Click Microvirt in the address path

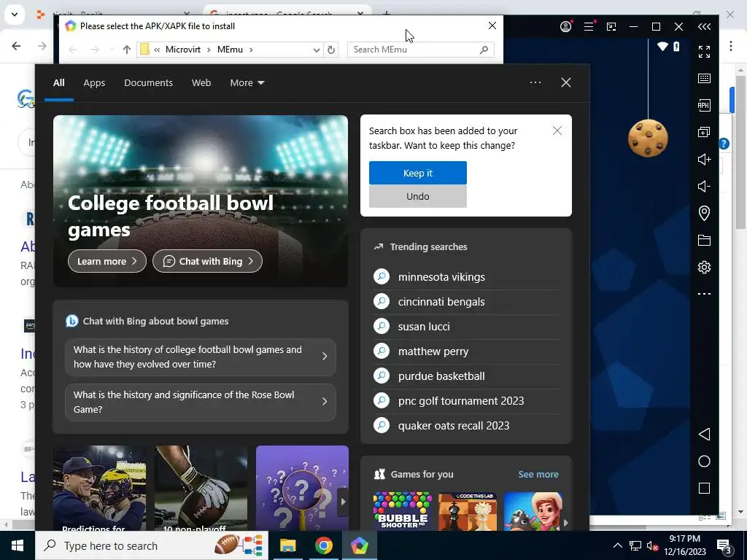point(183,50)
